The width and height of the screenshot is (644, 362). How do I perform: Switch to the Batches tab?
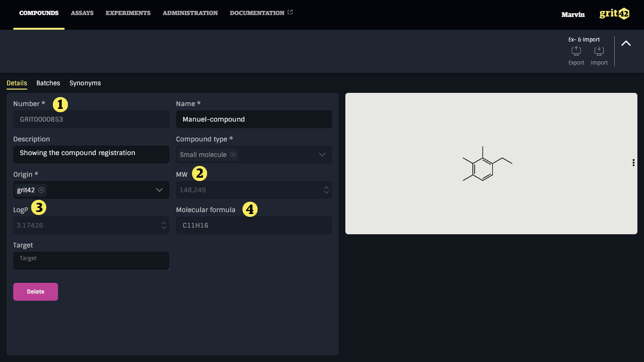coord(48,83)
